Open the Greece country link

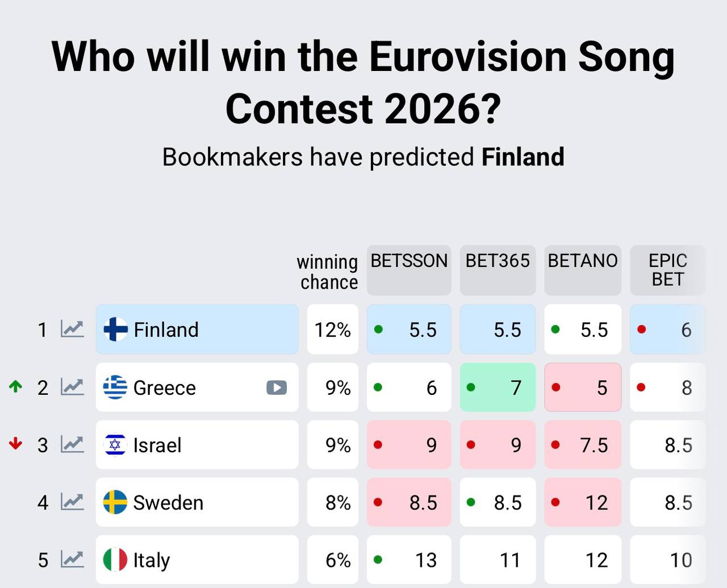(x=164, y=387)
